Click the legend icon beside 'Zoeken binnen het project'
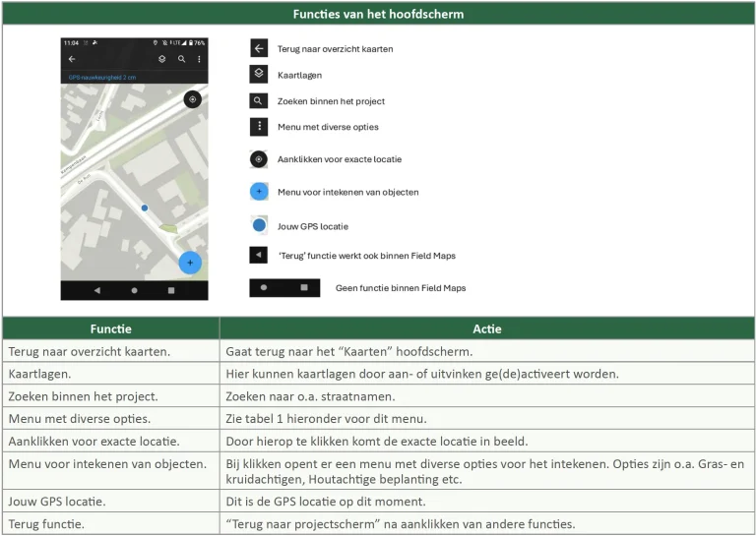 (258, 100)
